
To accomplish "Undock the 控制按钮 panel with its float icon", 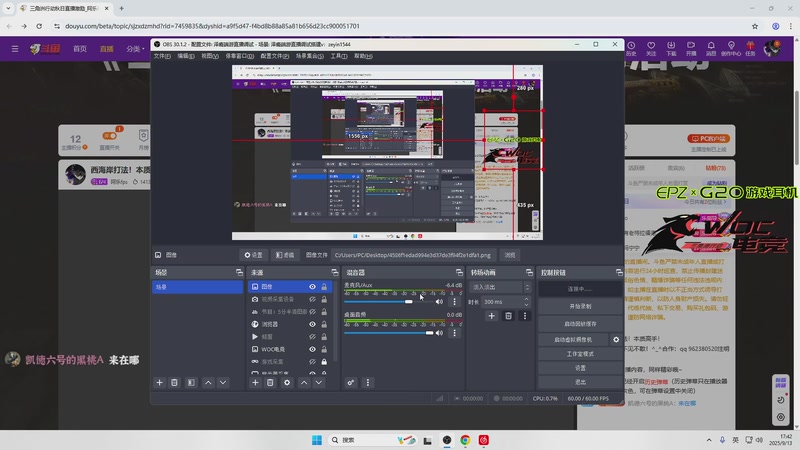I will [x=619, y=272].
